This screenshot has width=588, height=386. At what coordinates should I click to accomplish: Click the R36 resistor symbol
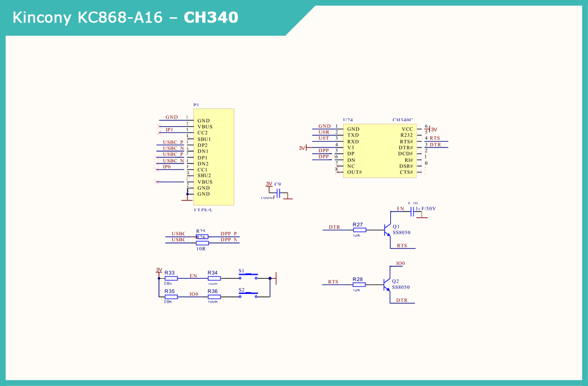click(214, 297)
